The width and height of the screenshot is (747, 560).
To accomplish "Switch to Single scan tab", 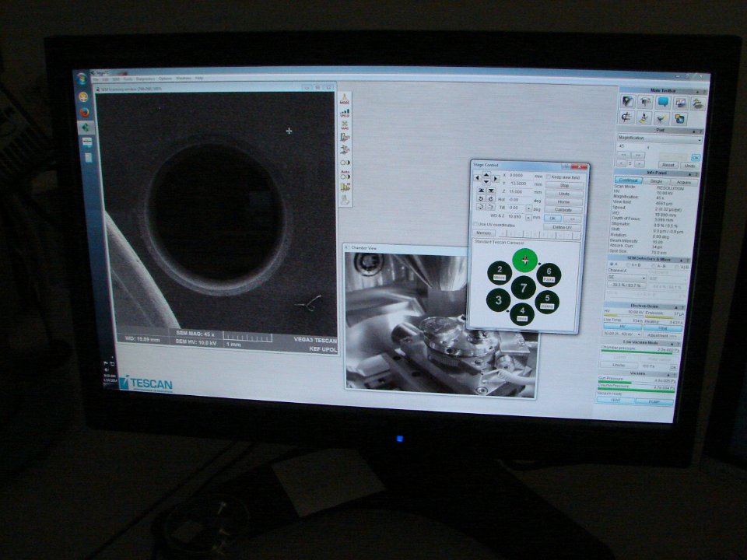I will 656,181.
